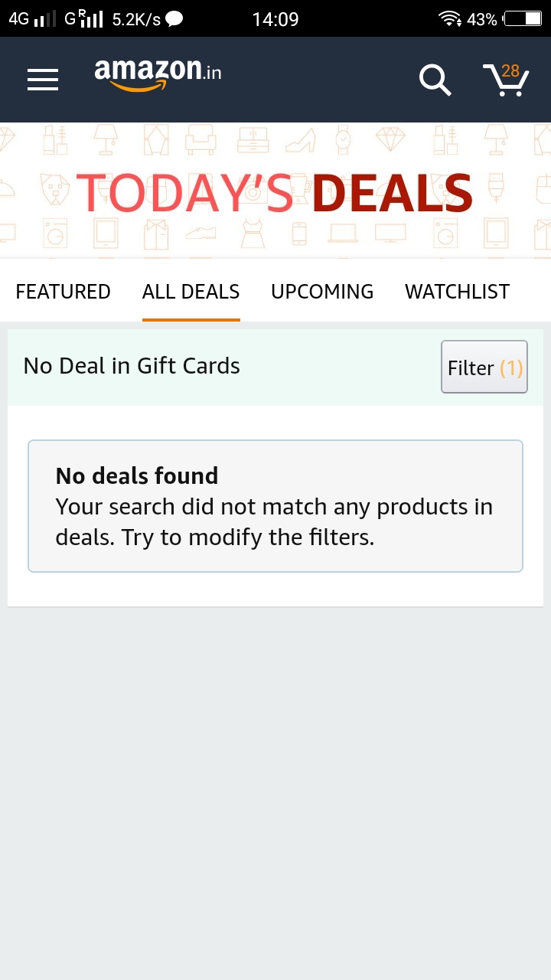
Task: Open the shopping cart
Action: (506, 80)
